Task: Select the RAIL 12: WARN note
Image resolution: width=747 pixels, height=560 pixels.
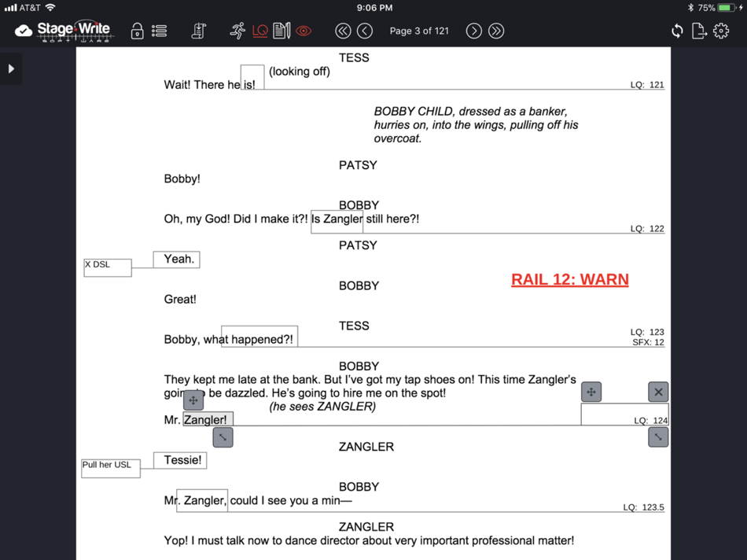Action: coord(570,279)
